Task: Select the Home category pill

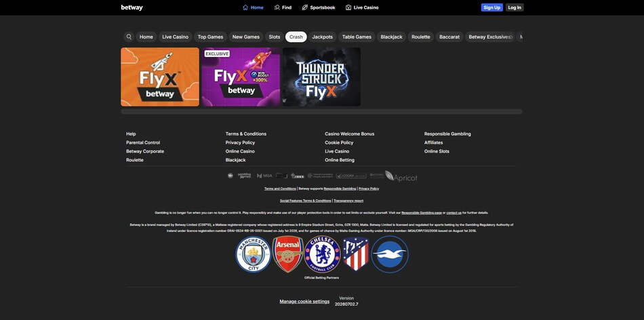Action: point(146,37)
